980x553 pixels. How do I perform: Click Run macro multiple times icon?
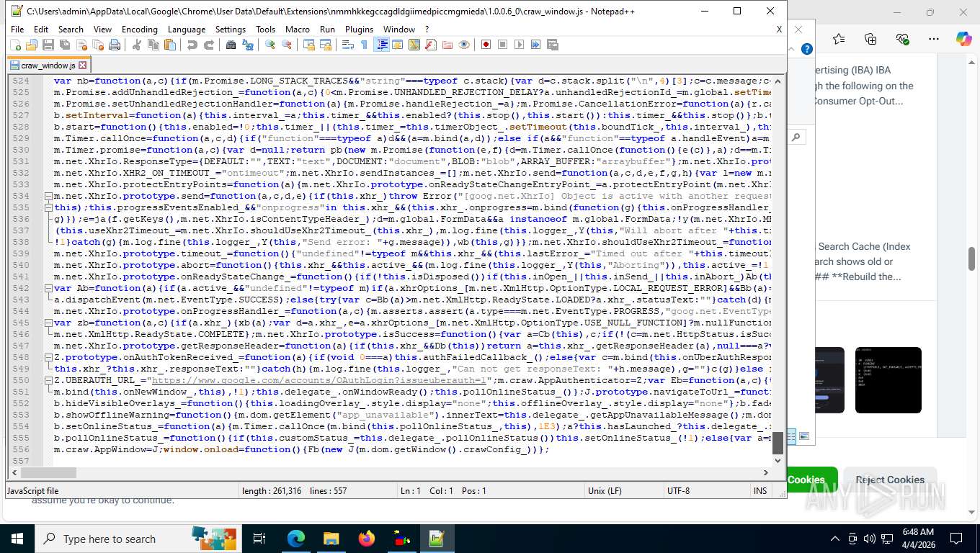click(x=535, y=45)
